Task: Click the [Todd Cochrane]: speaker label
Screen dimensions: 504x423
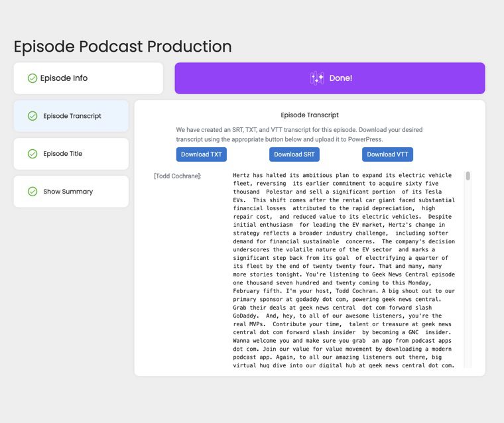Action: point(178,176)
